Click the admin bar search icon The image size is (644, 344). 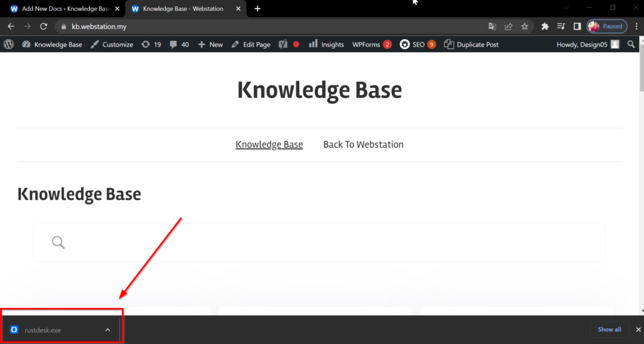pyautogui.click(x=631, y=44)
